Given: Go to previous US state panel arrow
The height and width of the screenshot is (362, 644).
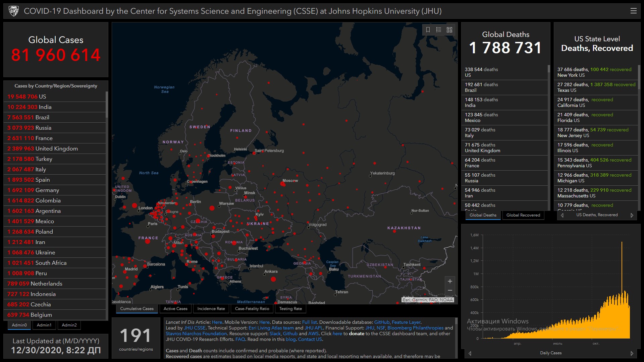Looking at the screenshot, I should pyautogui.click(x=562, y=215).
